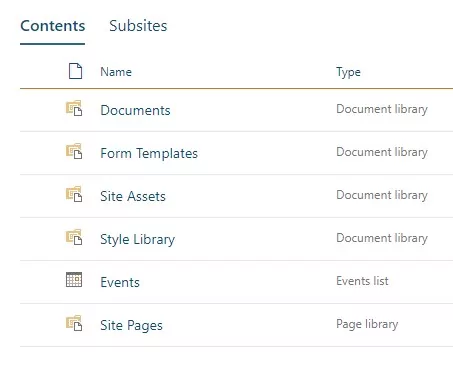This screenshot has height=371, width=453.
Task: Switch to the Contents tab
Action: pyautogui.click(x=53, y=26)
